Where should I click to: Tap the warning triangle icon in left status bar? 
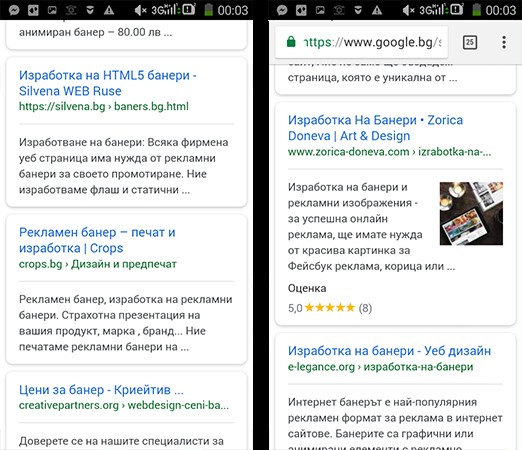[109, 10]
